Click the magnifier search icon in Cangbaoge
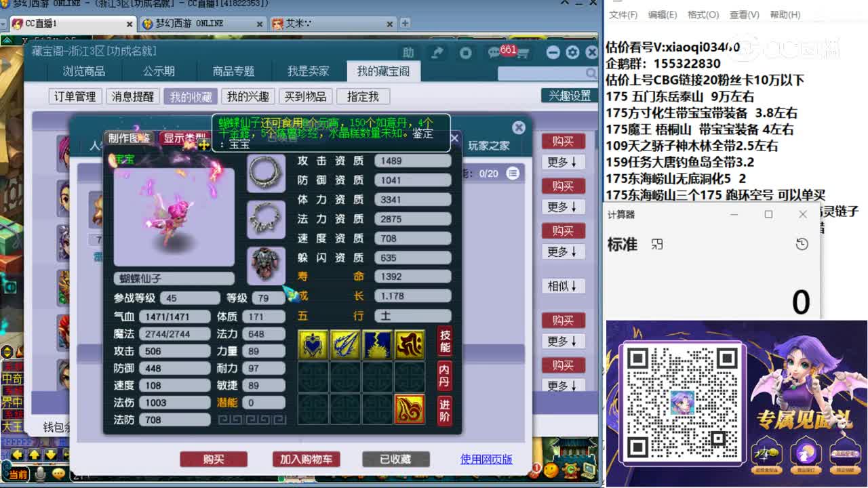This screenshot has height=488, width=868. click(591, 73)
